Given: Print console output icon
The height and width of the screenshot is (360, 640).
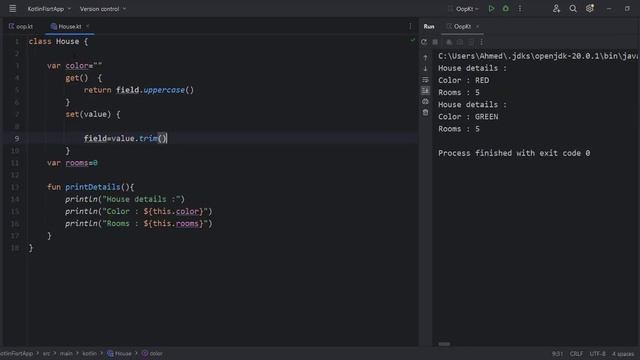Looking at the screenshot, I should 425,101.
